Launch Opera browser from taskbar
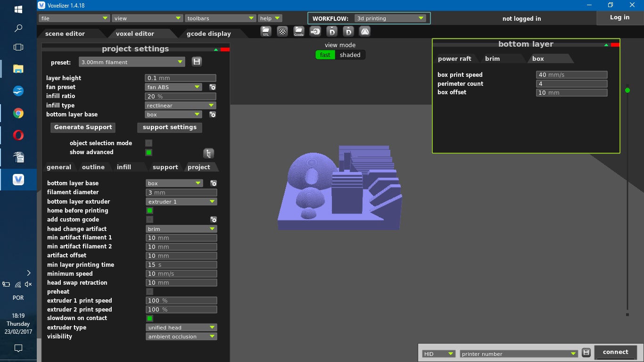 [18, 136]
